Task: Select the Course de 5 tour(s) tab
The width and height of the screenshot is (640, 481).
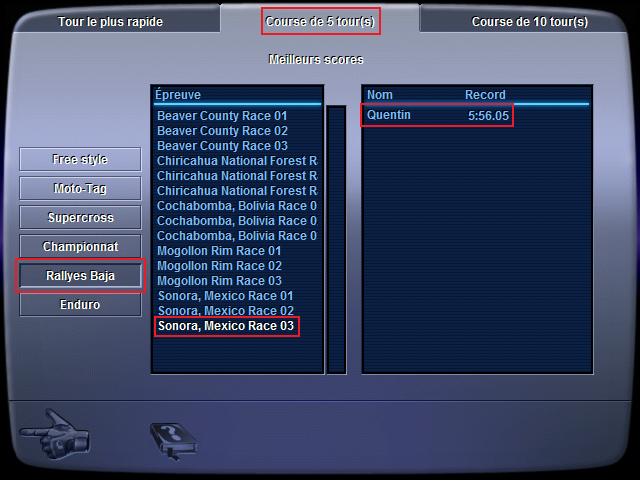Action: pos(320,21)
